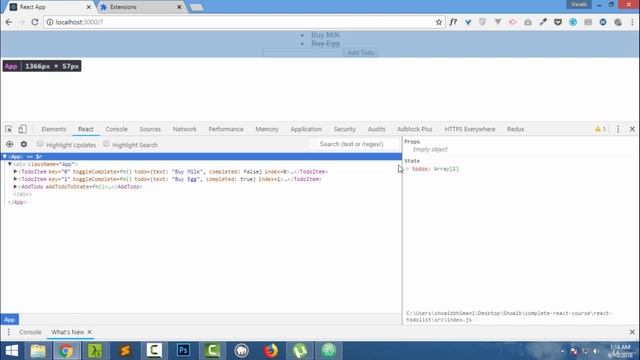Open React DevTools settings gear
The height and width of the screenshot is (360, 640).
24,144
